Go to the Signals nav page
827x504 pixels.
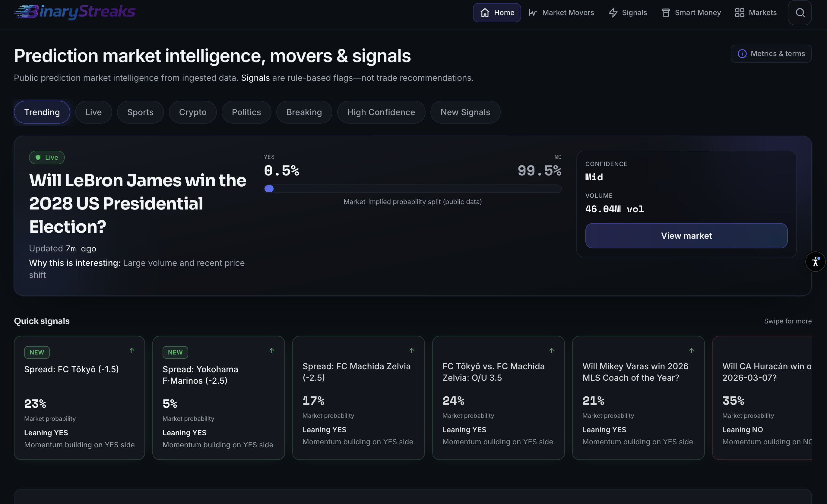(x=628, y=13)
